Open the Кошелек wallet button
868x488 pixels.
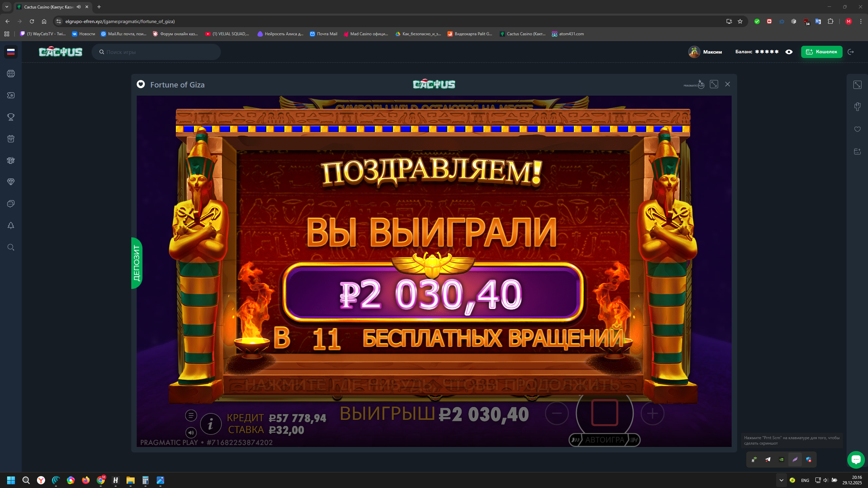[822, 52]
